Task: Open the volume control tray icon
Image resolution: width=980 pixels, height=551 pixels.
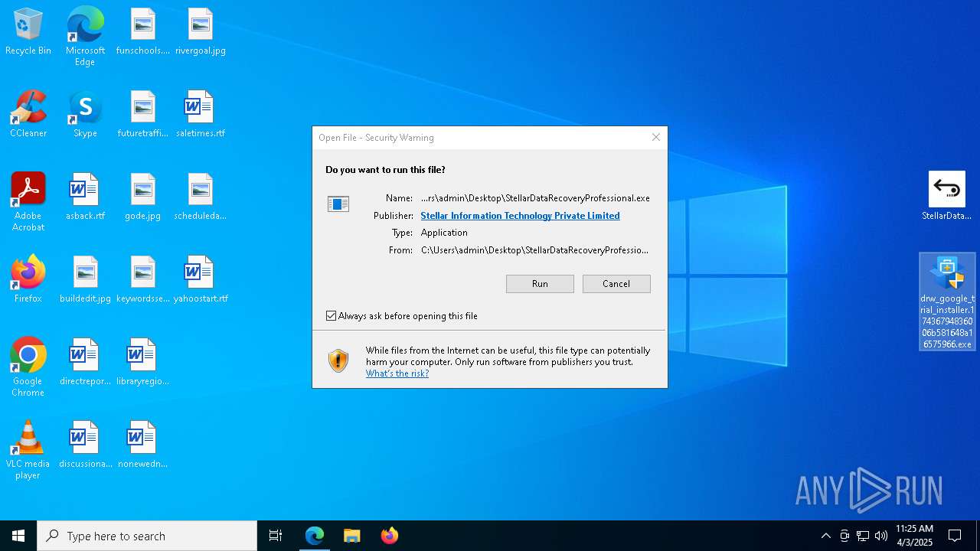Action: (881, 536)
